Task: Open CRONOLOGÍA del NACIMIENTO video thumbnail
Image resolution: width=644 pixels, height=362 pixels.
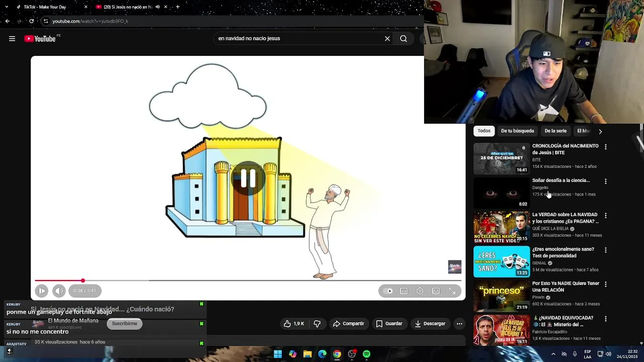Action: coord(502,158)
